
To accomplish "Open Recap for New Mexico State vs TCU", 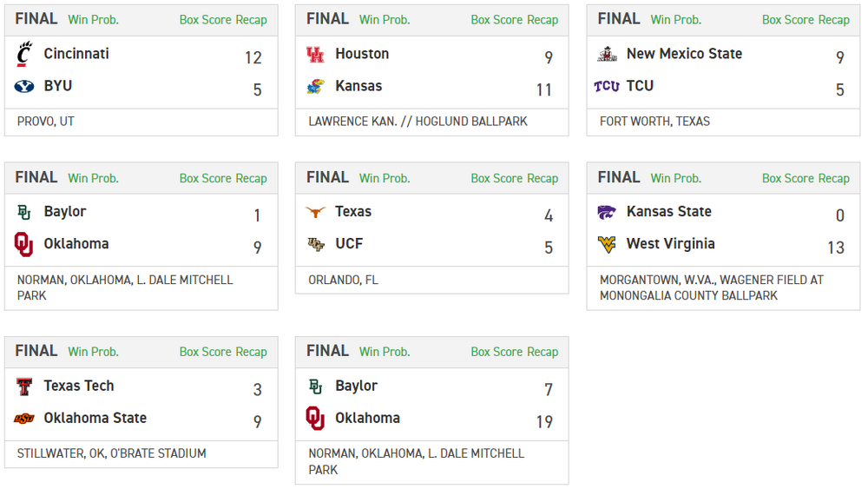I will 834,20.
